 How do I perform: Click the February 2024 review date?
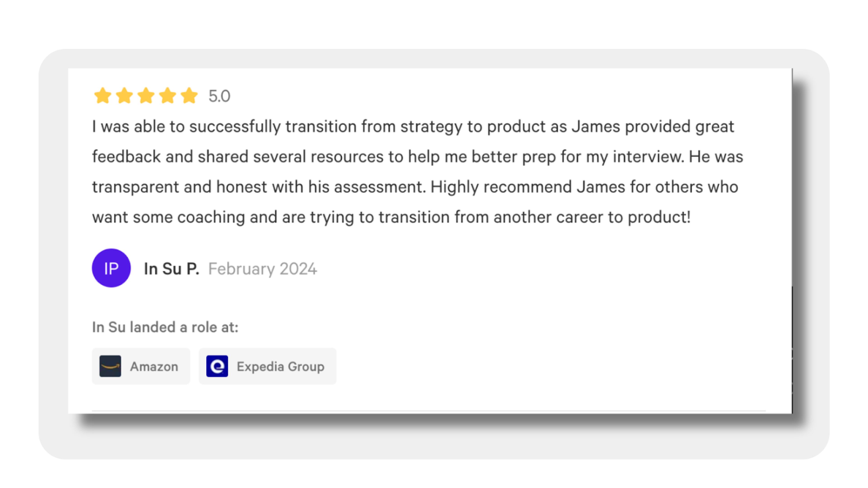tap(262, 269)
